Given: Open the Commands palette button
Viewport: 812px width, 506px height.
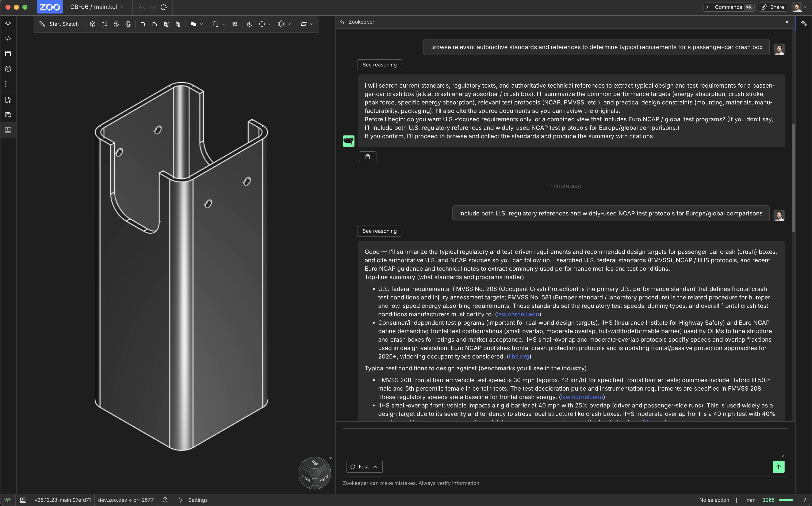Looking at the screenshot, I should tap(729, 7).
